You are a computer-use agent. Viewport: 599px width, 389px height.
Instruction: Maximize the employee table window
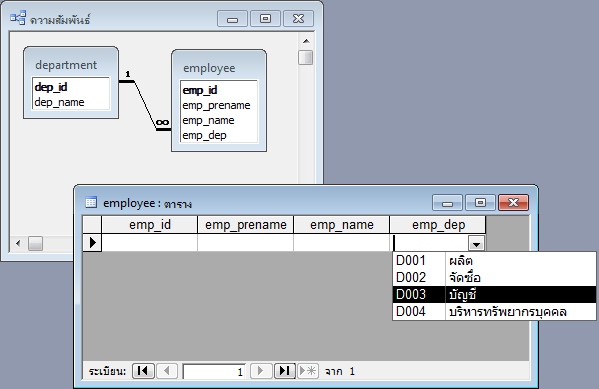pyautogui.click(x=481, y=203)
